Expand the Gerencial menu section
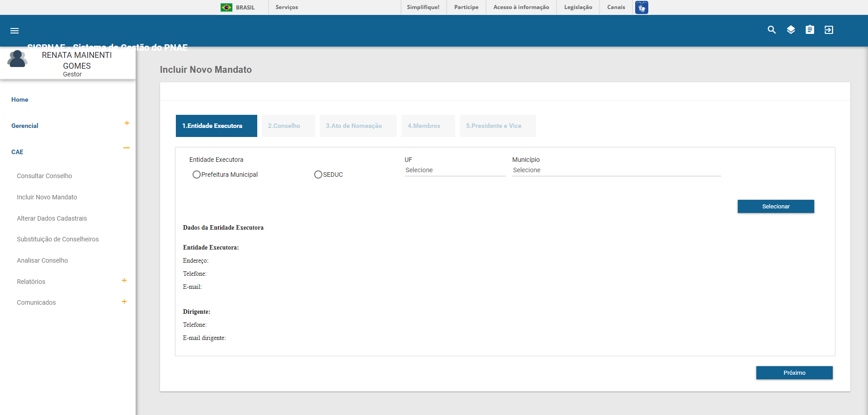868x415 pixels. click(127, 123)
